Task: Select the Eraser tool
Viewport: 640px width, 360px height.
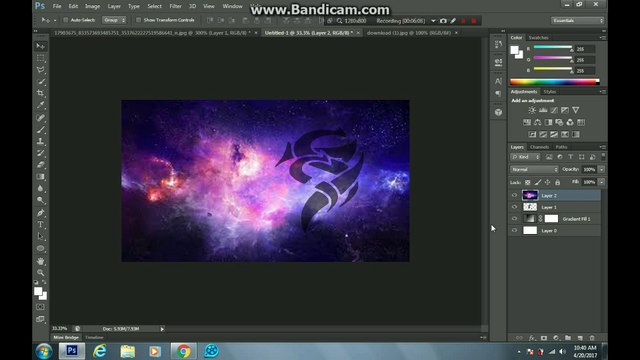Action: (41, 165)
